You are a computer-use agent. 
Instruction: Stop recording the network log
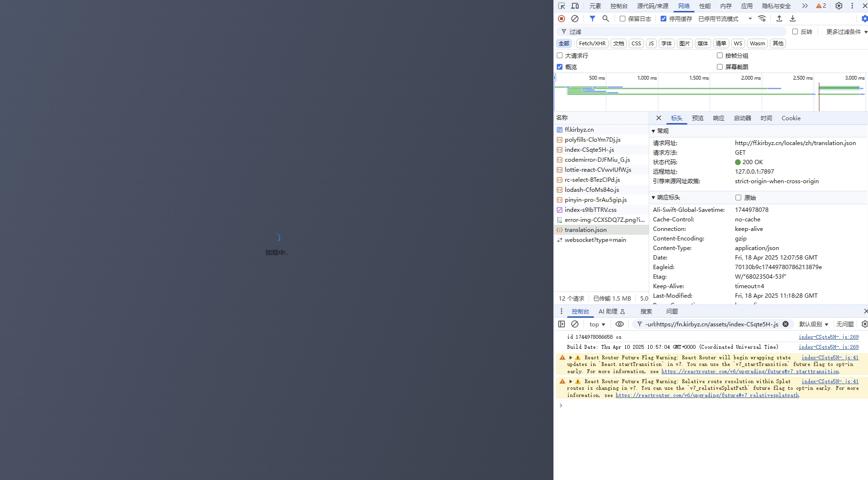[x=562, y=19]
